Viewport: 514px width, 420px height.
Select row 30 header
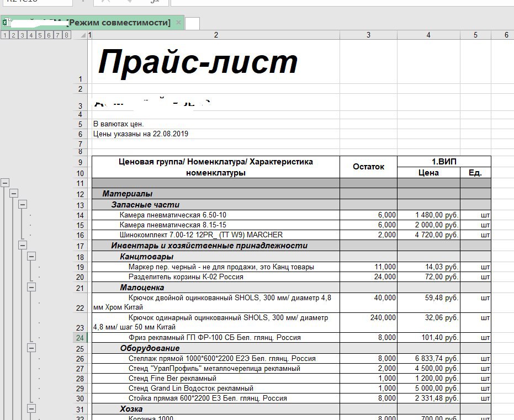point(80,398)
